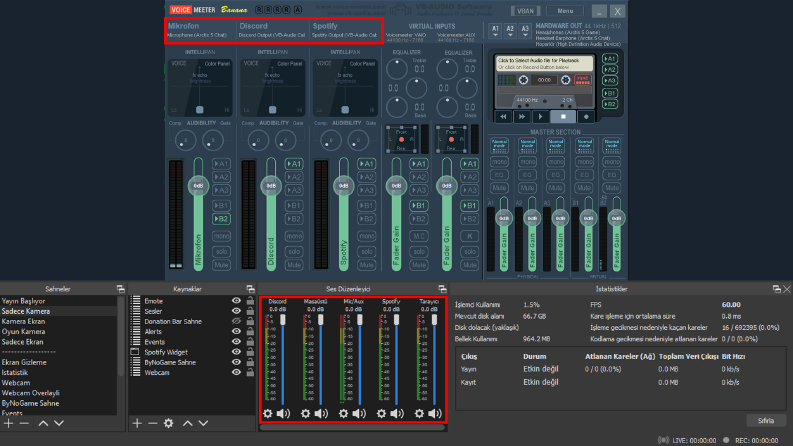
Task: Add a new source with plus in Kaynaklar
Action: pos(137,423)
